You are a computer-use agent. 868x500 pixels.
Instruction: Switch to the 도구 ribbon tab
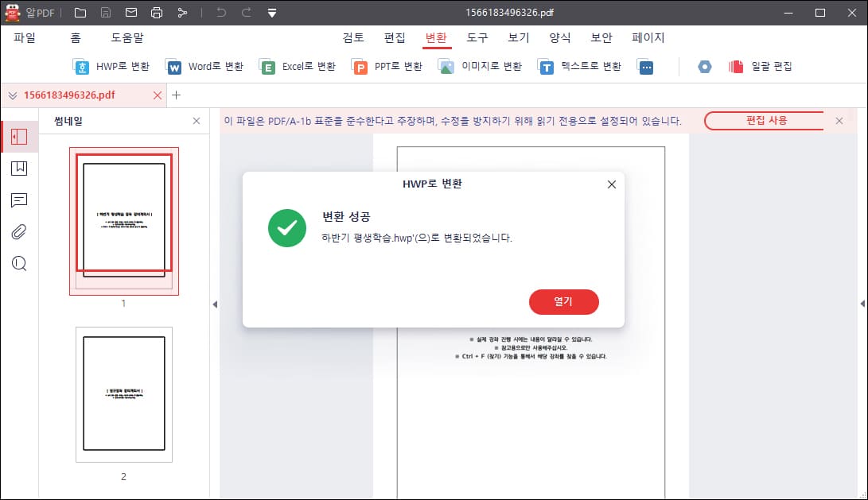tap(477, 37)
